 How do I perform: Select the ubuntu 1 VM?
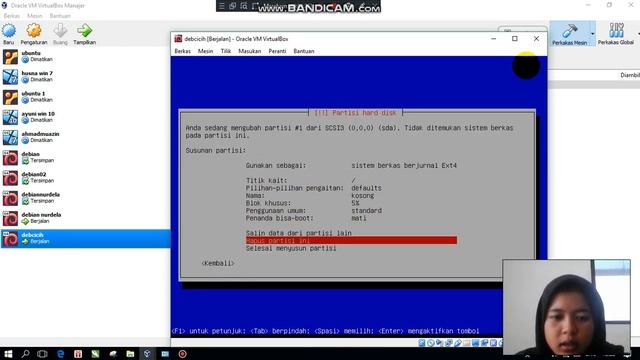(85, 97)
